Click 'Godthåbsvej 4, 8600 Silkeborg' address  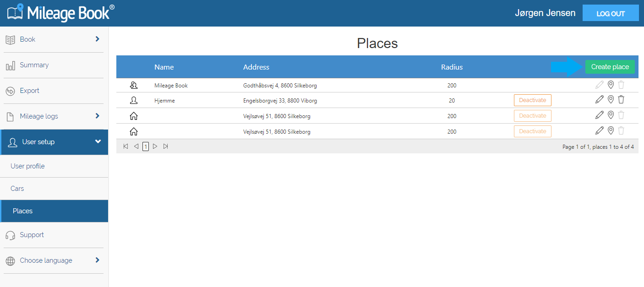pyautogui.click(x=280, y=86)
